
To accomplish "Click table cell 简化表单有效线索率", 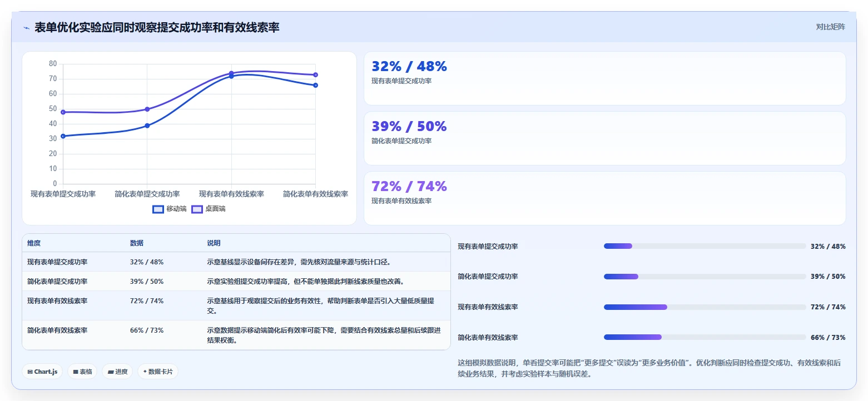I will [57, 330].
